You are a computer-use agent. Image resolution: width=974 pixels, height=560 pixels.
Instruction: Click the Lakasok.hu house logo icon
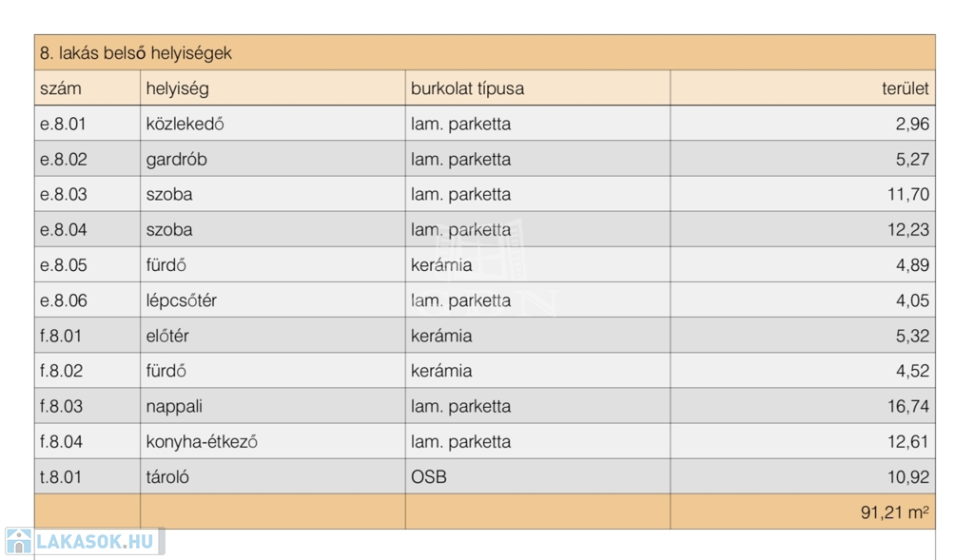[19, 542]
